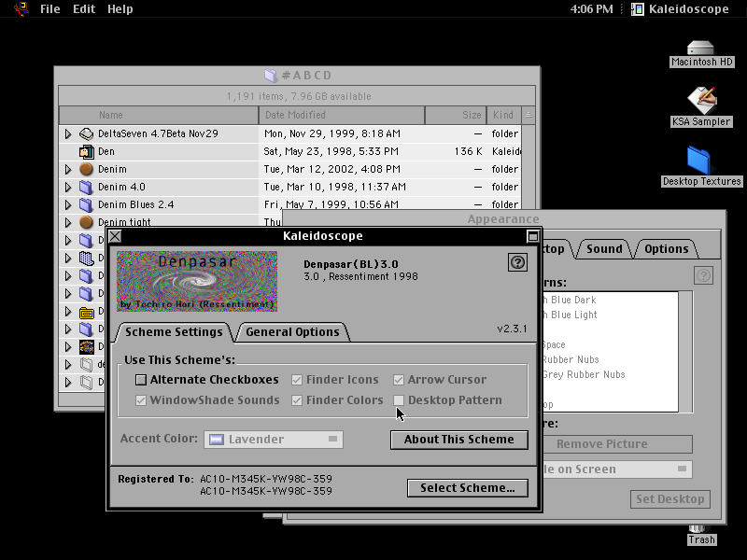Toggle the Finder Icons checkbox
This screenshot has height=560, width=747.
[x=297, y=380]
